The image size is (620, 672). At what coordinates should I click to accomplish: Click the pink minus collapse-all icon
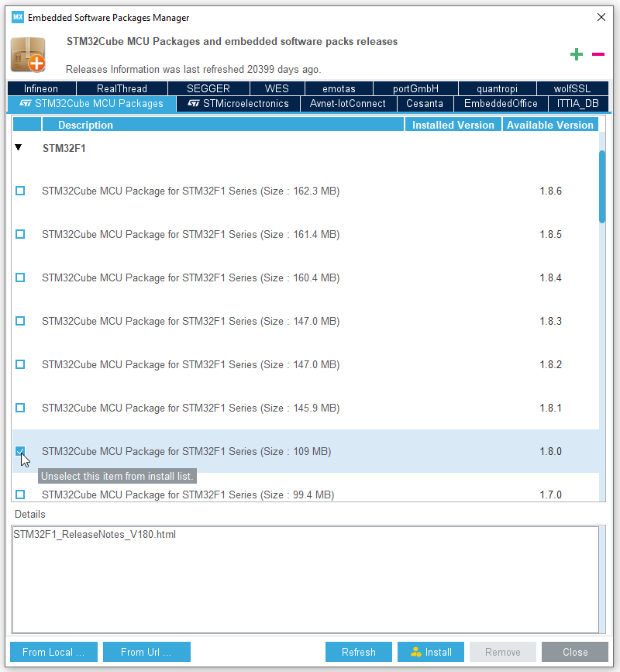point(598,54)
